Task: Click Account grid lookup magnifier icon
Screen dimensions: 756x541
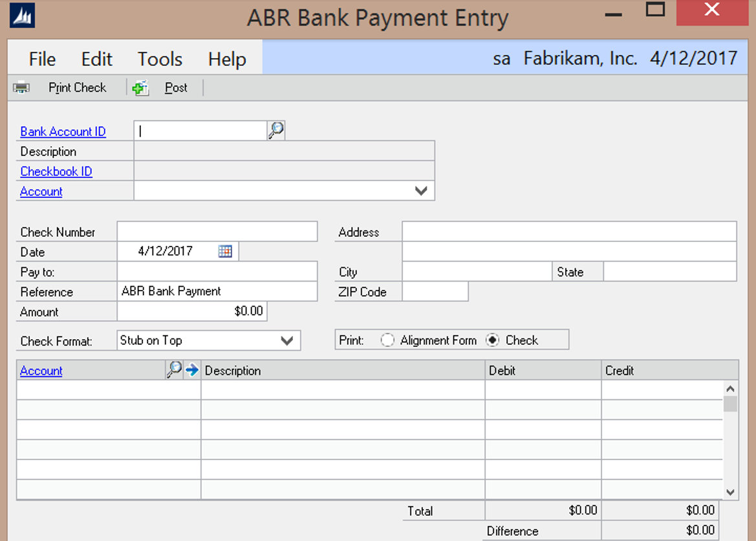Action: pos(174,370)
